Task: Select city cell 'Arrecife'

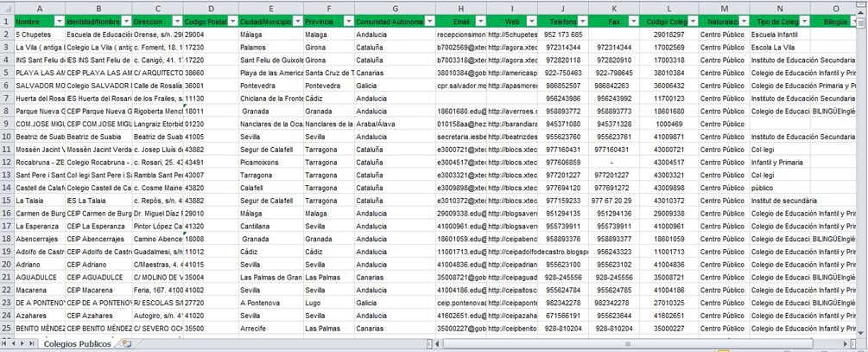Action: (x=270, y=328)
